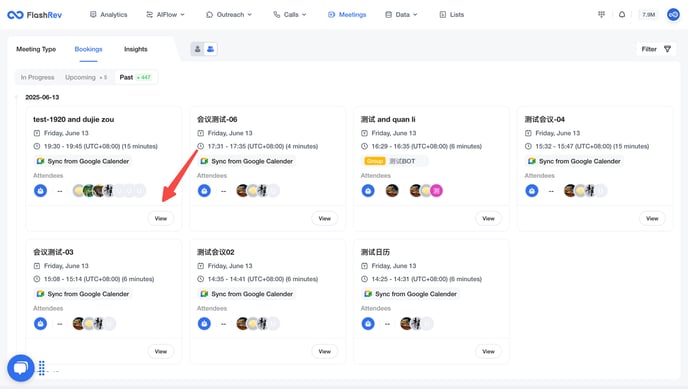Open Analytics from the top navigation
The width and height of the screenshot is (688, 389).
point(108,14)
